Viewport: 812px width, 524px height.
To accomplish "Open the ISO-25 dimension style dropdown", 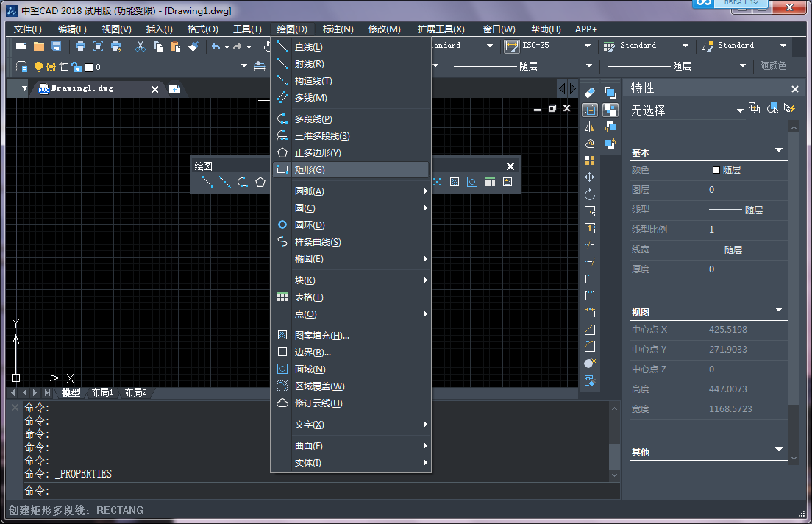I will point(588,46).
